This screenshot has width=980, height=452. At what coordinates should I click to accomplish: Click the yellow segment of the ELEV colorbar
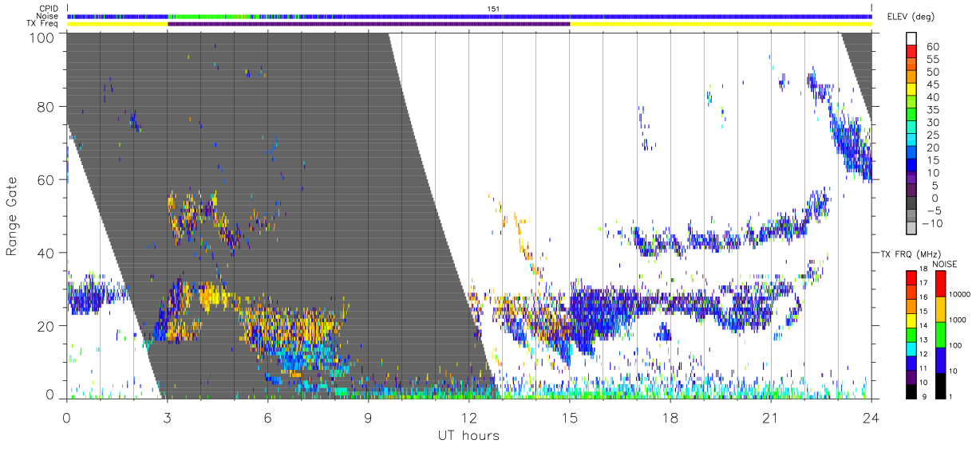click(911, 89)
